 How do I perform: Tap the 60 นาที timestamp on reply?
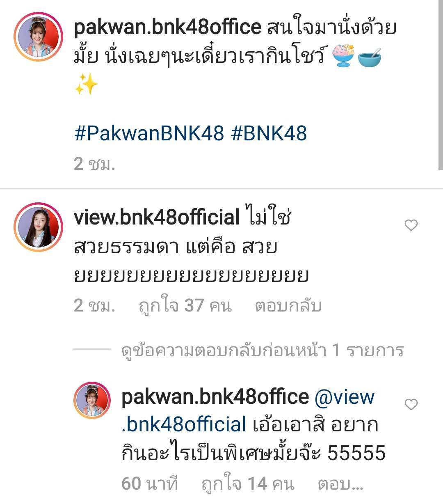coord(150,483)
